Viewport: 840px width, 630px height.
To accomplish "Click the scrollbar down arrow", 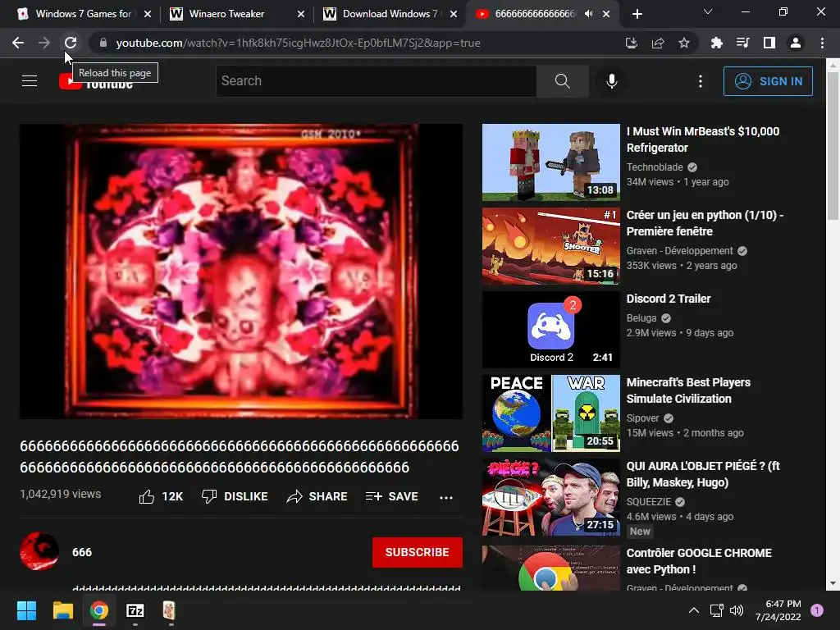I will pos(833,583).
